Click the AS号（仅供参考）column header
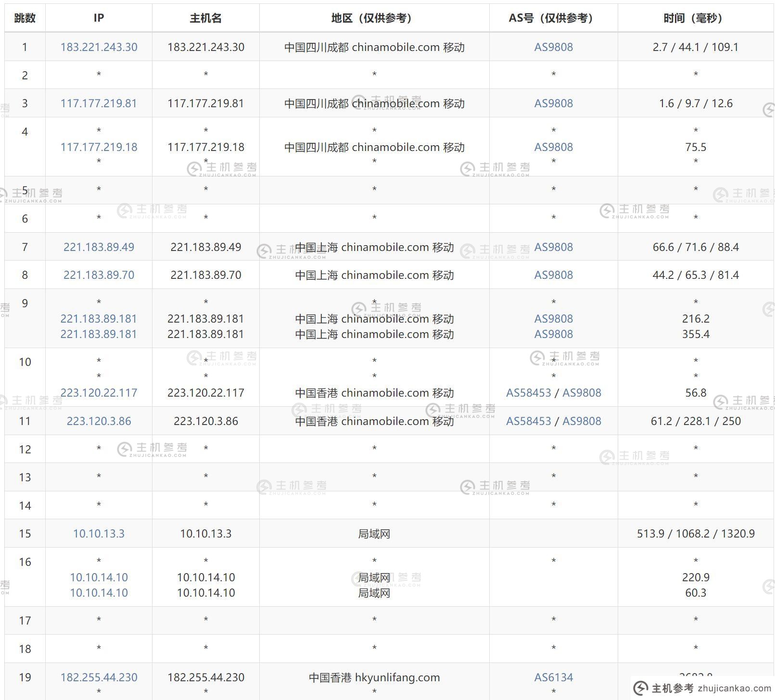775x700 pixels. click(553, 18)
